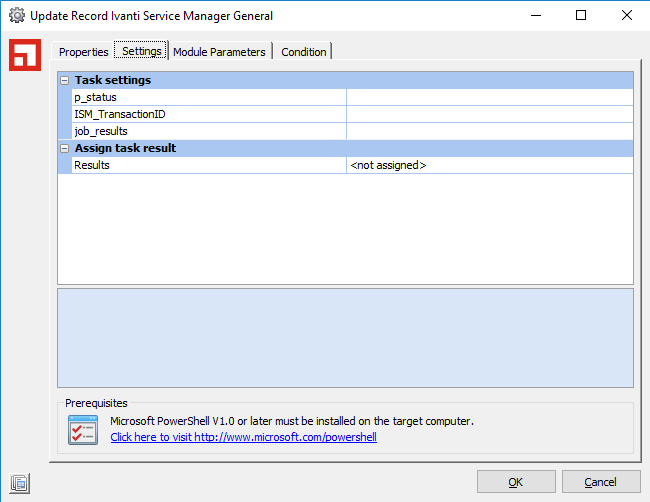Select the Settings tab

click(x=141, y=51)
